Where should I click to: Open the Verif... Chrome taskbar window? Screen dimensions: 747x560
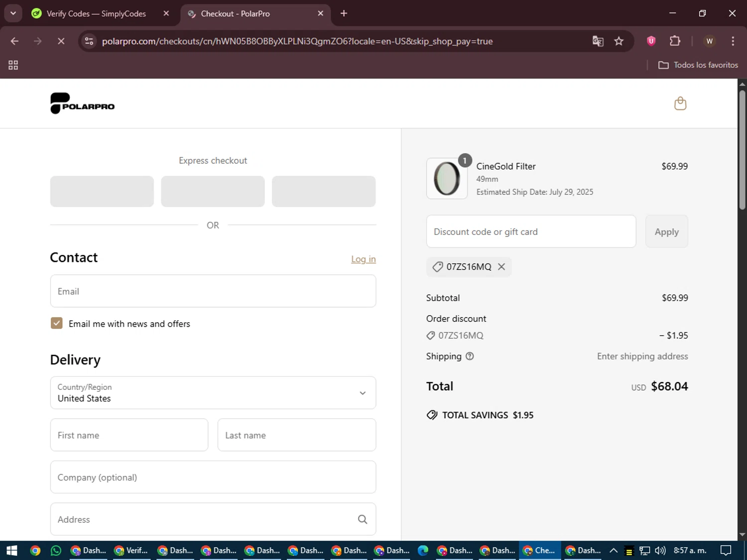(x=131, y=551)
